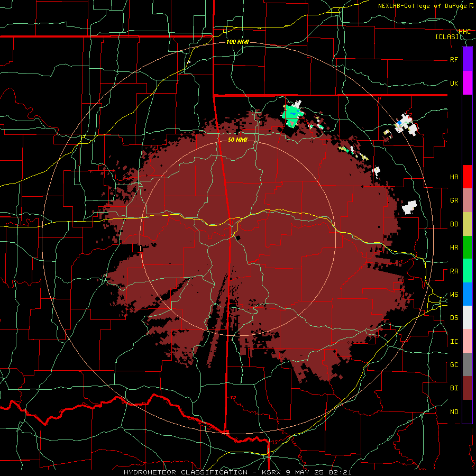Click the BI maroon legend swatch
This screenshot has width=476, height=476.
(467, 388)
